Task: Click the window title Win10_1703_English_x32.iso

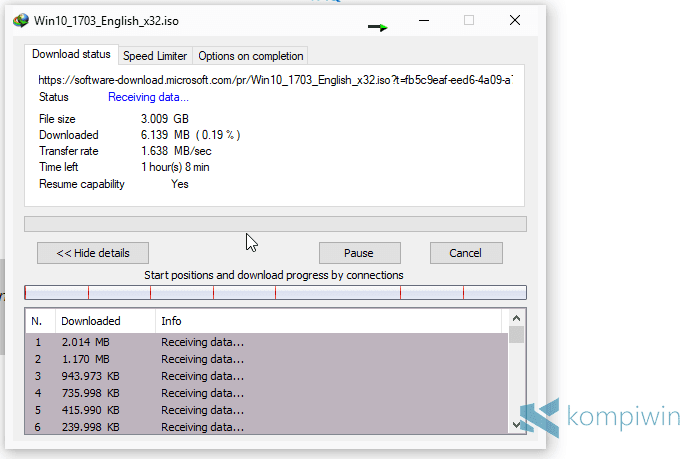Action: (x=106, y=21)
